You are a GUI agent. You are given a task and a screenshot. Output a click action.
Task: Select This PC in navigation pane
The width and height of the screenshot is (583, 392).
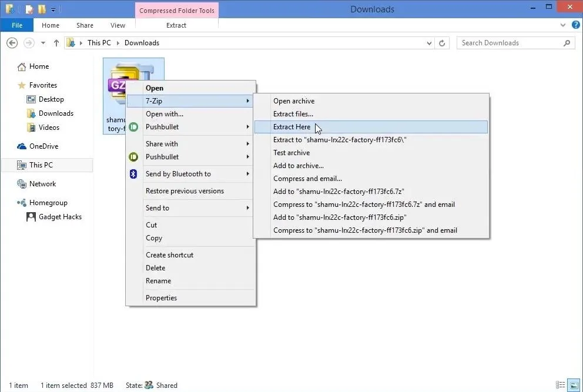coord(47,165)
